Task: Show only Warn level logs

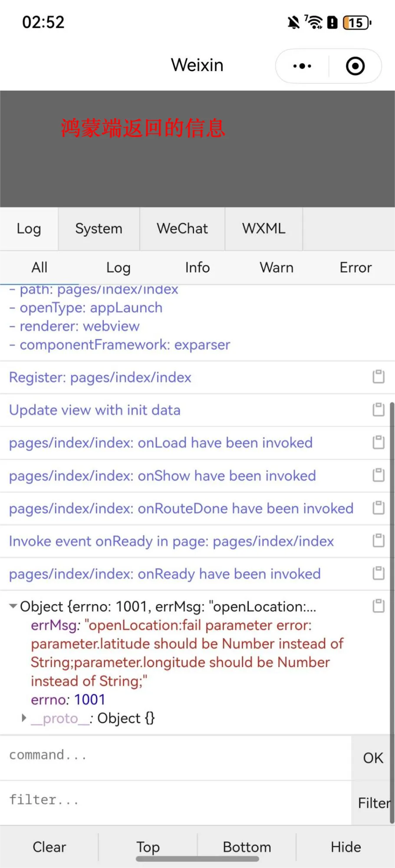Action: click(x=276, y=268)
